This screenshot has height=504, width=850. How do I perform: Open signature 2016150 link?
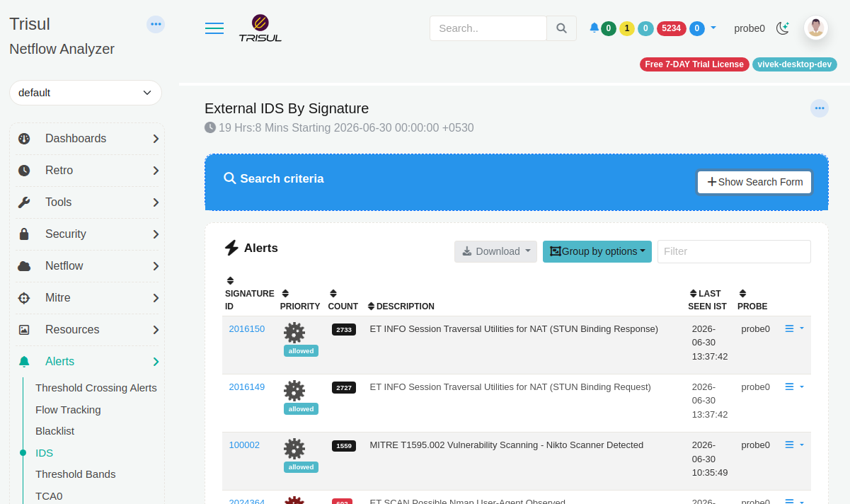pos(246,328)
